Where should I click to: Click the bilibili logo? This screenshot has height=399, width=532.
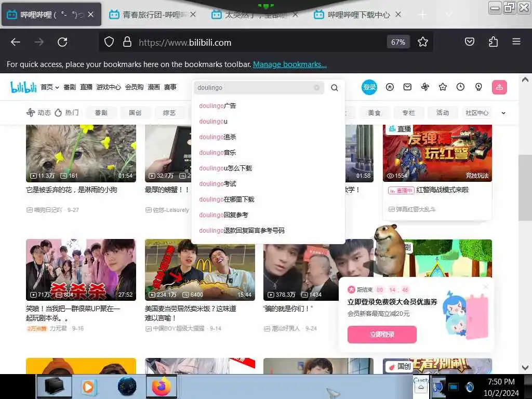(x=23, y=87)
